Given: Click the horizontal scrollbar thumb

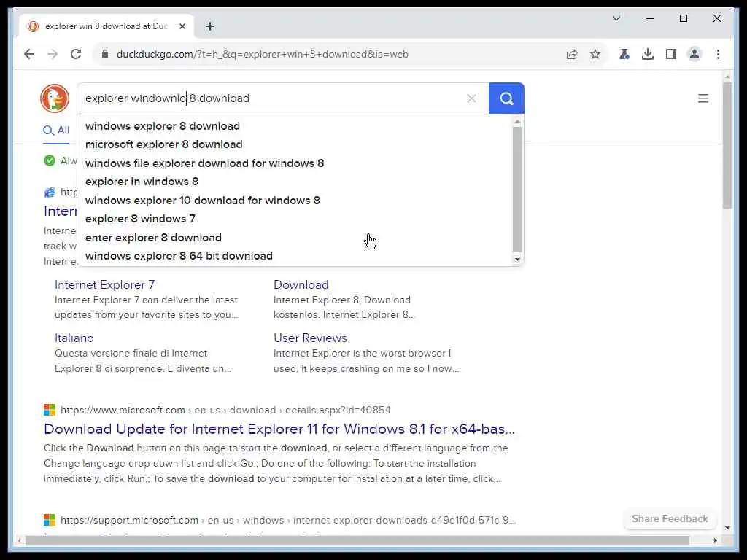Looking at the screenshot, I should coord(357,541).
